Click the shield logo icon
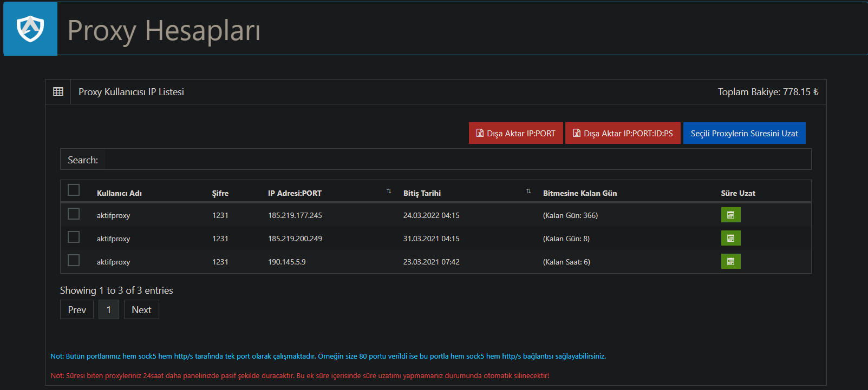This screenshot has width=868, height=390. (x=30, y=29)
